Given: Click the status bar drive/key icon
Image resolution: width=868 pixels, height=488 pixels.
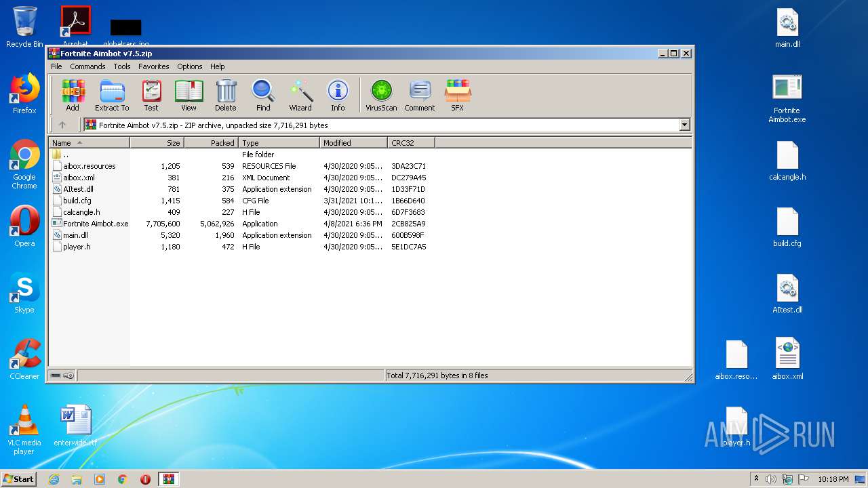Looking at the screenshot, I should coord(62,375).
